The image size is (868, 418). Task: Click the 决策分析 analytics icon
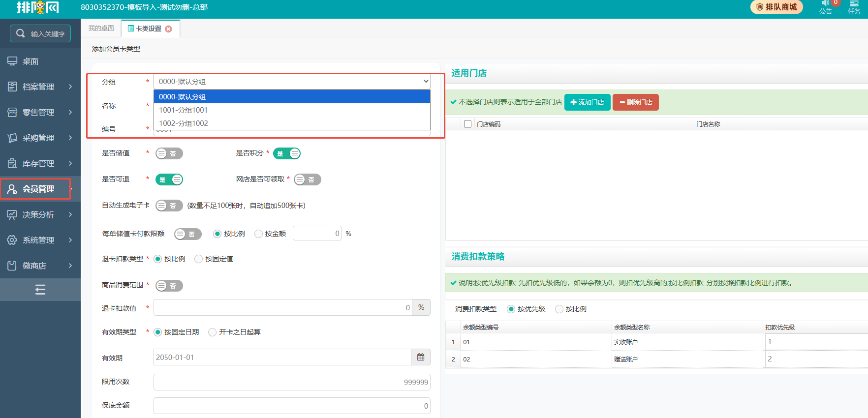click(12, 214)
